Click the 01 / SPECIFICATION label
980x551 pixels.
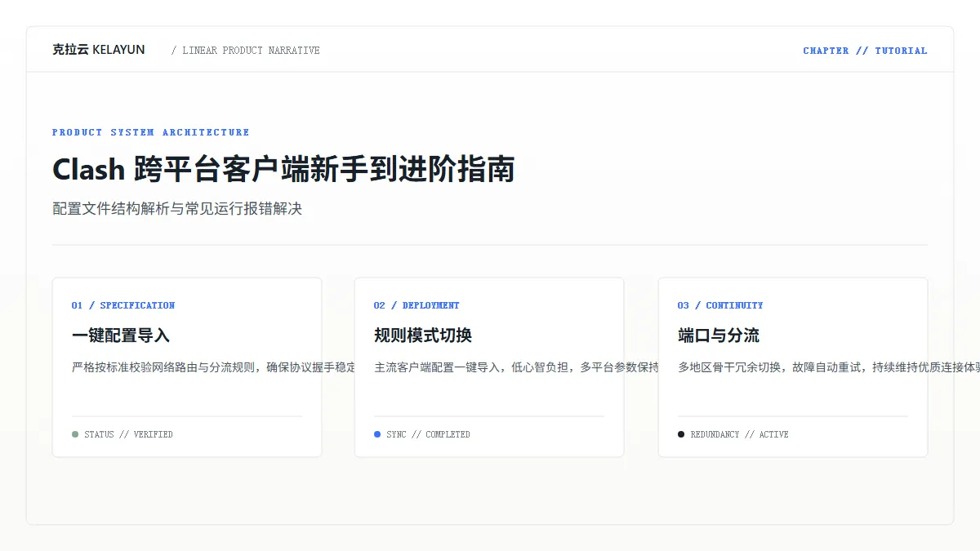click(123, 305)
